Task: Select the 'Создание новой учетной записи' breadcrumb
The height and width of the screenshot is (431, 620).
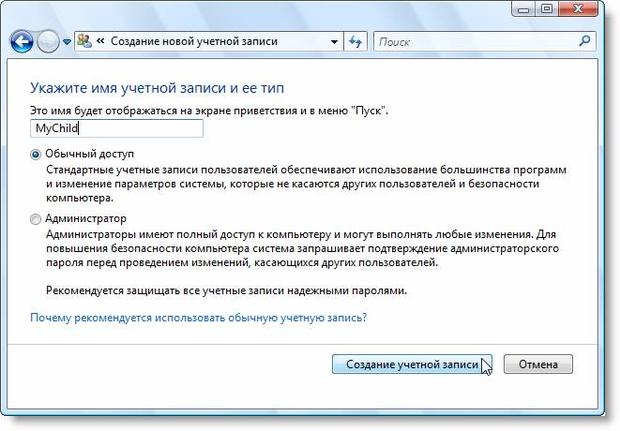Action: 194,41
